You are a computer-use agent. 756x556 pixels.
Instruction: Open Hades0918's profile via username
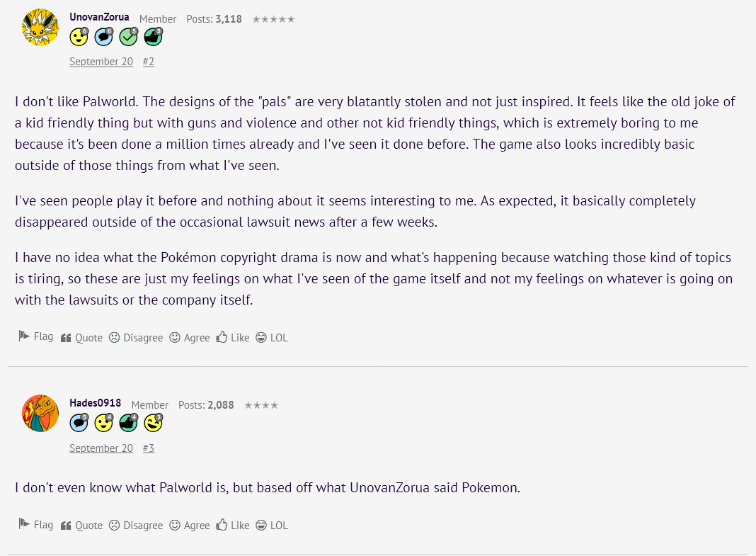[95, 403]
